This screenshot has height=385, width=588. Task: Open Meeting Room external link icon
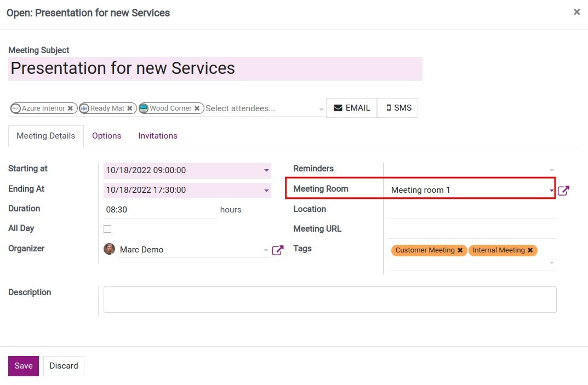(x=563, y=191)
